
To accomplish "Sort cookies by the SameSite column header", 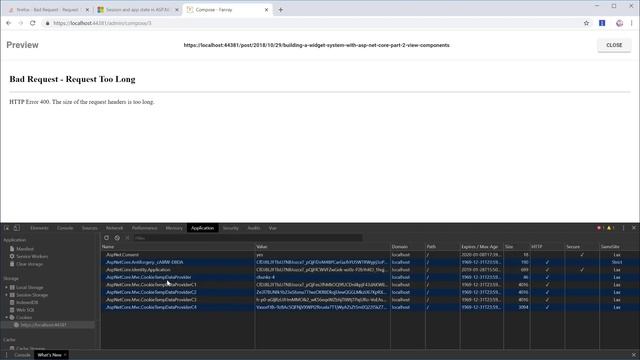I will click(619, 247).
